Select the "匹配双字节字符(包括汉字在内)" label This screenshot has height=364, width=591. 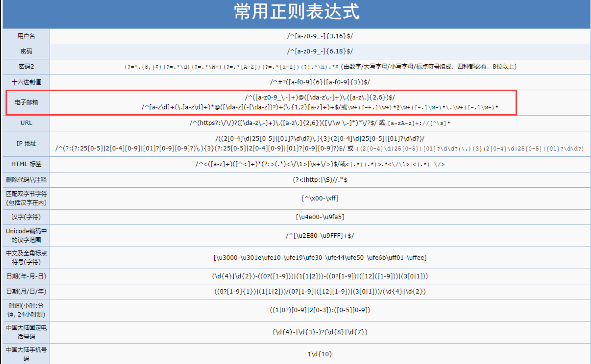click(x=26, y=198)
